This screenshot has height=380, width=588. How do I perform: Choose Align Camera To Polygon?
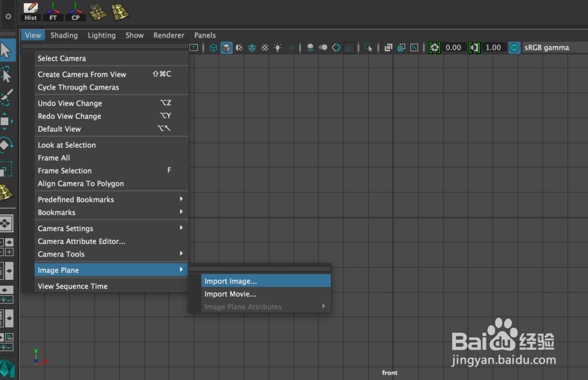tap(111, 184)
